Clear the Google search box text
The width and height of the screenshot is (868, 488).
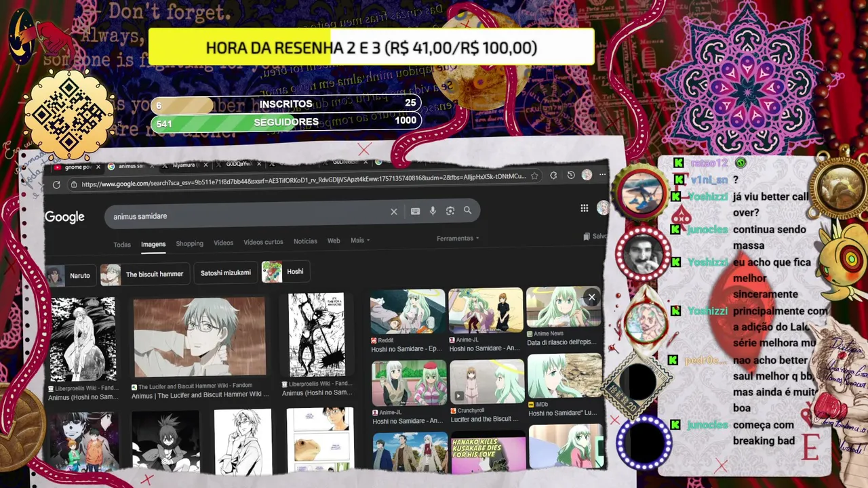(393, 211)
